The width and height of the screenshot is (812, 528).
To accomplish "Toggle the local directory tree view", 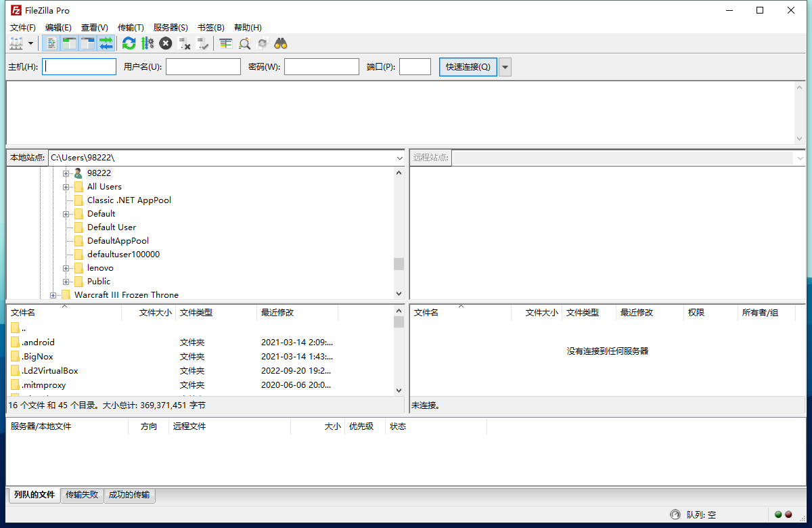I will (x=70, y=43).
